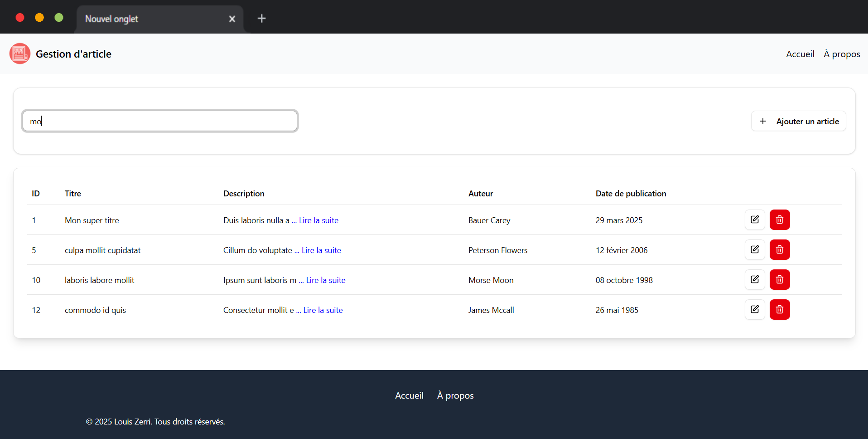Click the Gestion d'article logo icon
Image resolution: width=868 pixels, height=439 pixels.
tap(20, 54)
